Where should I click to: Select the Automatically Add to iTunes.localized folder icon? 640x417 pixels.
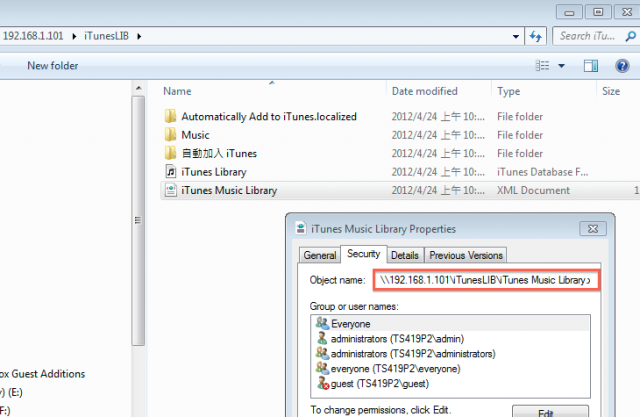click(x=170, y=116)
